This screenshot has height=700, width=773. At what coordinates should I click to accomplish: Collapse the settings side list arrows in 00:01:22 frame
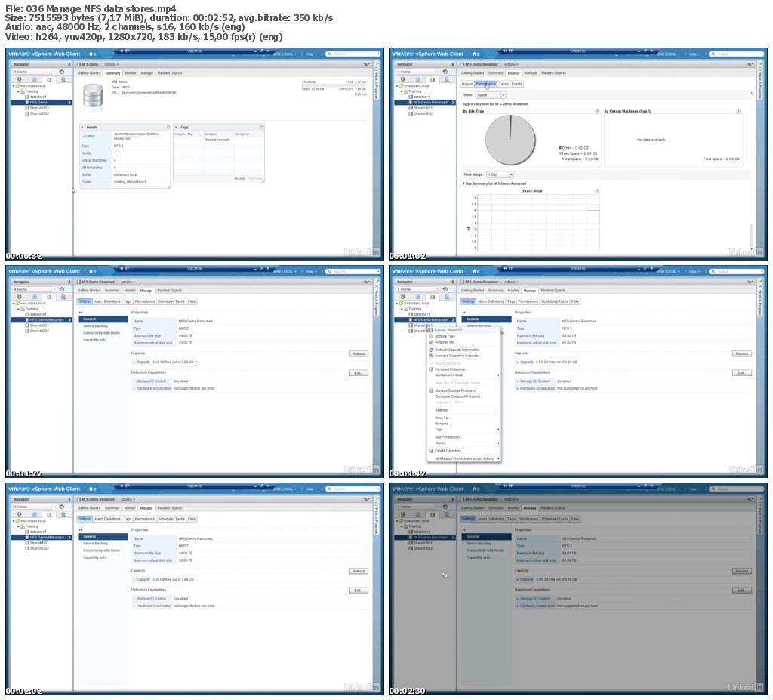80,313
